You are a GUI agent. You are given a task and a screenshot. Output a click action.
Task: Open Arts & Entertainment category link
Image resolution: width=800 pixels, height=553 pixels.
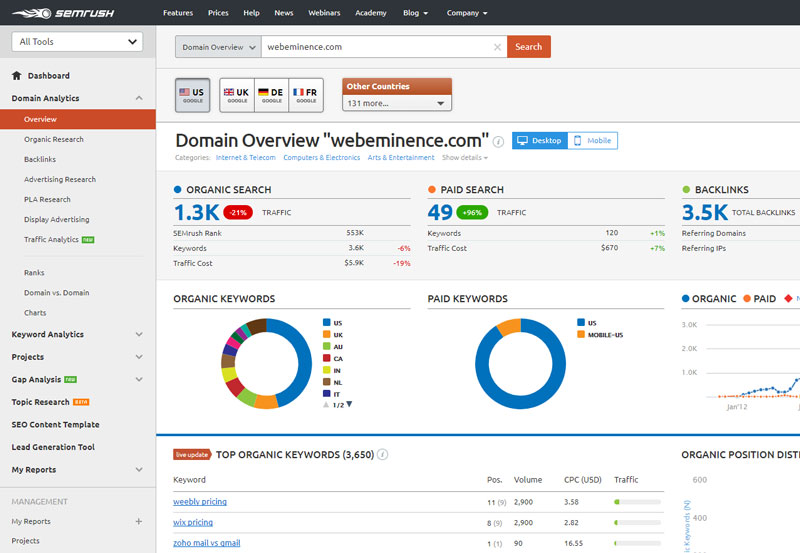pos(401,158)
